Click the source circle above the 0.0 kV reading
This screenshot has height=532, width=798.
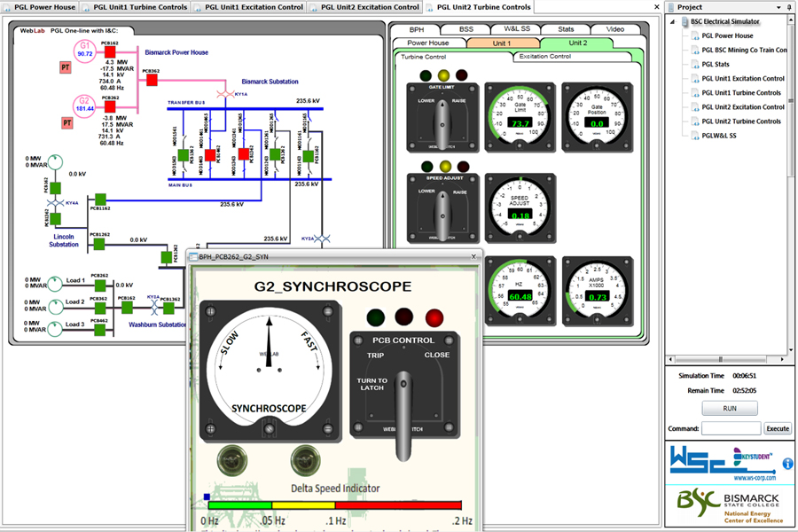55,162
